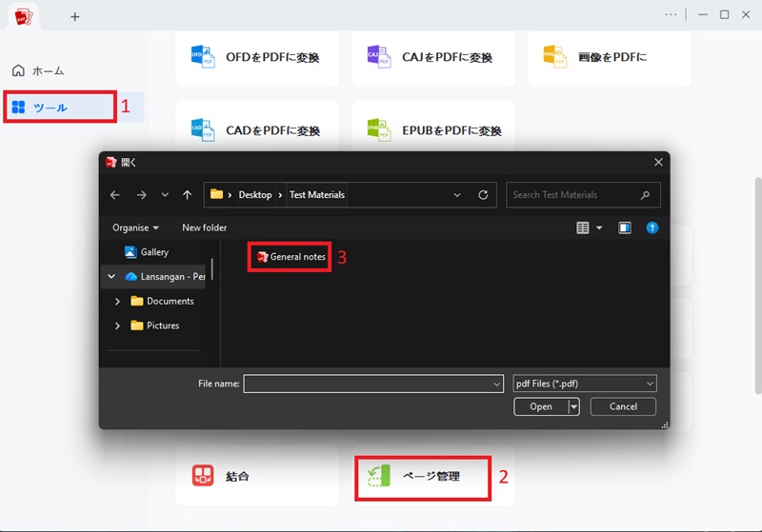The width and height of the screenshot is (762, 532).
Task: Select Pictures folder in tree
Action: pyautogui.click(x=155, y=325)
